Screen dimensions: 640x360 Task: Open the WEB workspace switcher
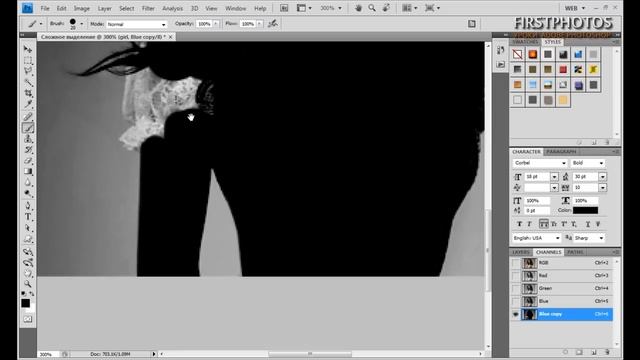tap(575, 8)
